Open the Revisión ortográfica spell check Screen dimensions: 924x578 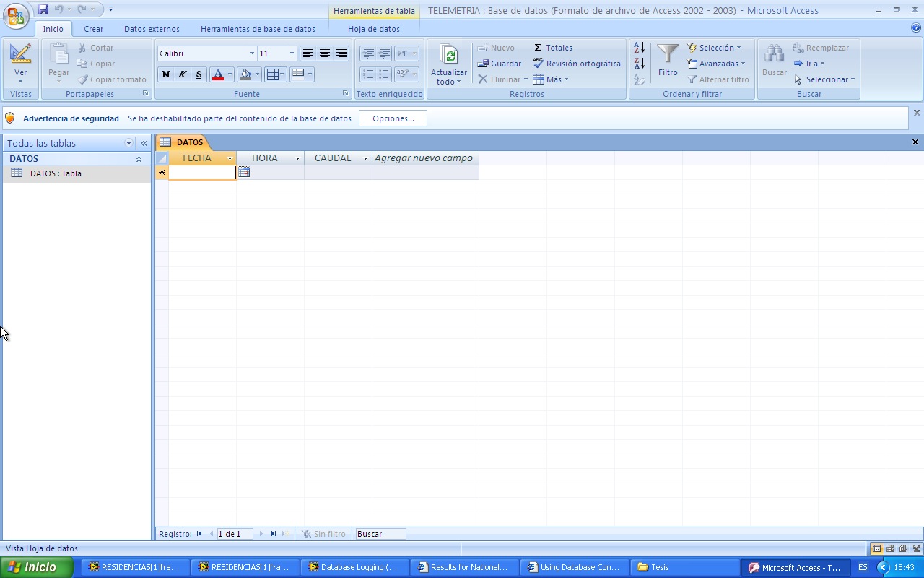pos(576,64)
